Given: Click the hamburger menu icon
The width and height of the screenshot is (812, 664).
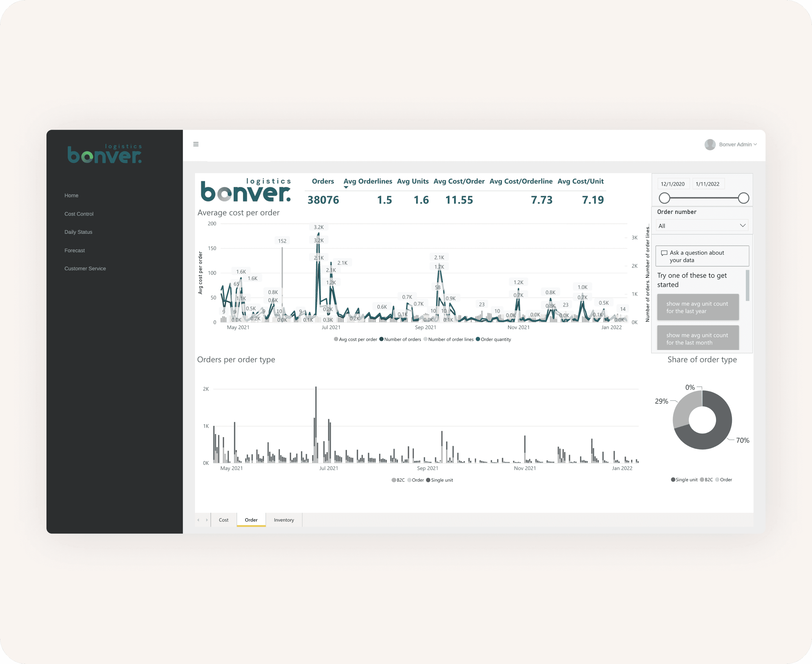Looking at the screenshot, I should coord(196,144).
